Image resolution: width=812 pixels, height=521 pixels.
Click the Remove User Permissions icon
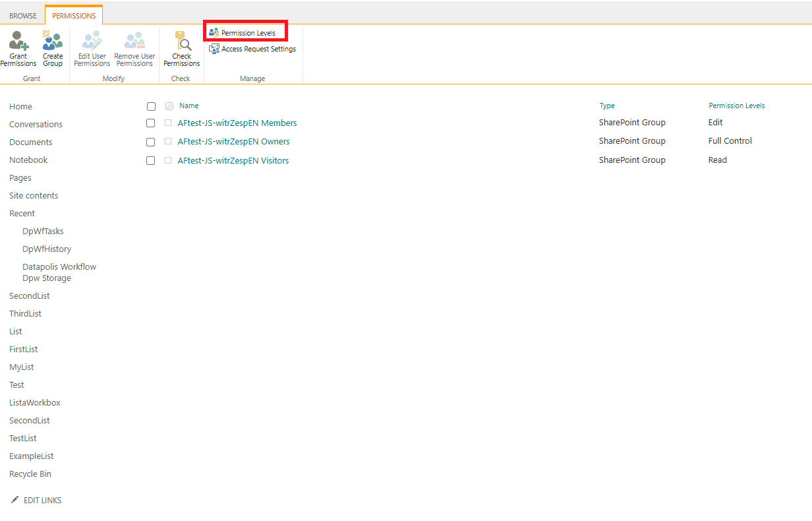pos(134,41)
